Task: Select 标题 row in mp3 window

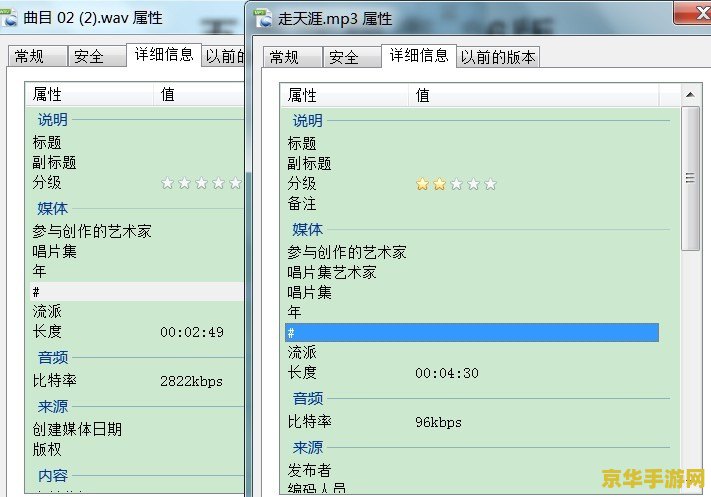Action: pos(472,144)
